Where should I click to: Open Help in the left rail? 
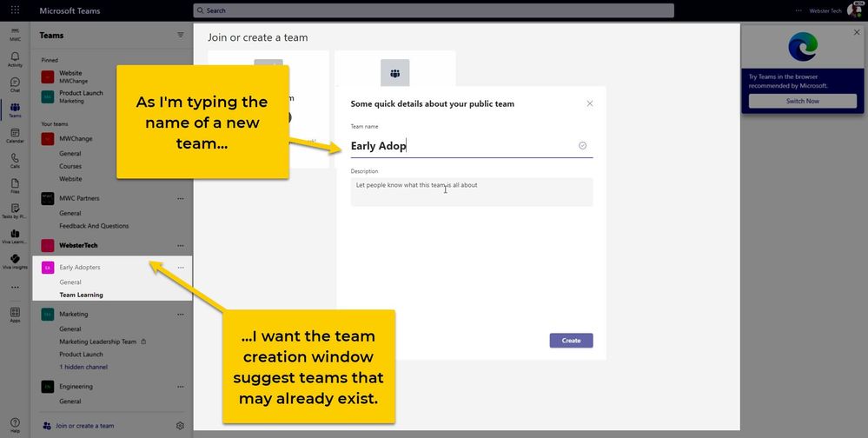point(15,425)
